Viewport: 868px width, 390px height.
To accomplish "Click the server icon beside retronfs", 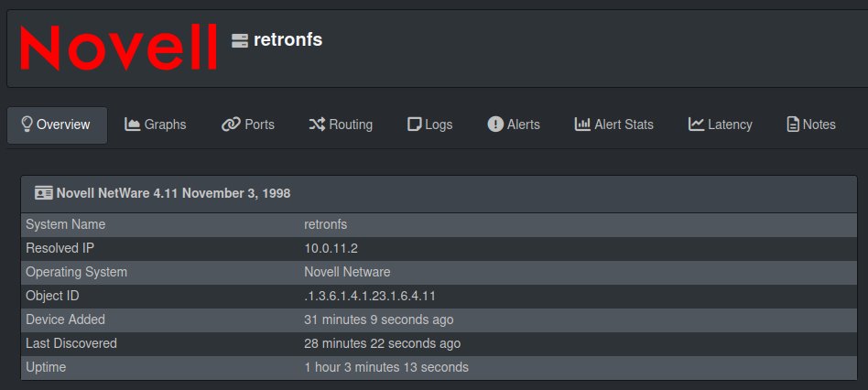I will pyautogui.click(x=240, y=40).
